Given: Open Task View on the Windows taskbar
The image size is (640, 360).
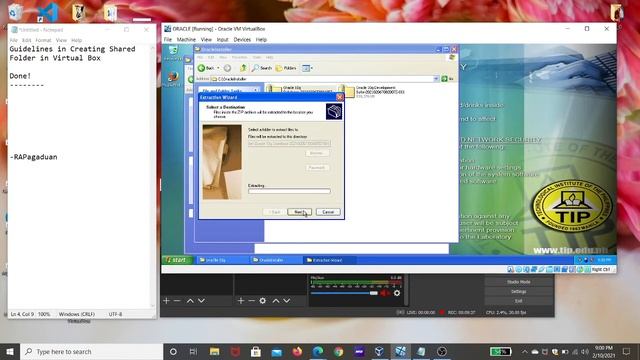Looking at the screenshot, I should coord(193,351).
